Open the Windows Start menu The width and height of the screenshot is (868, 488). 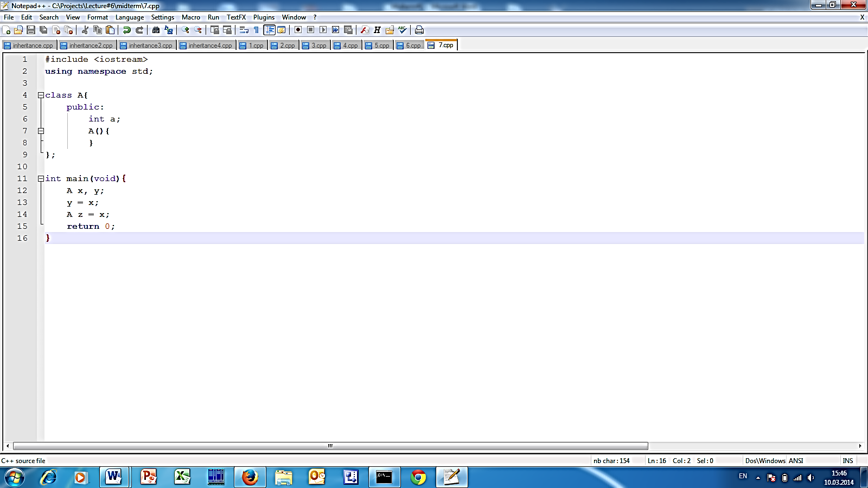[x=15, y=477]
